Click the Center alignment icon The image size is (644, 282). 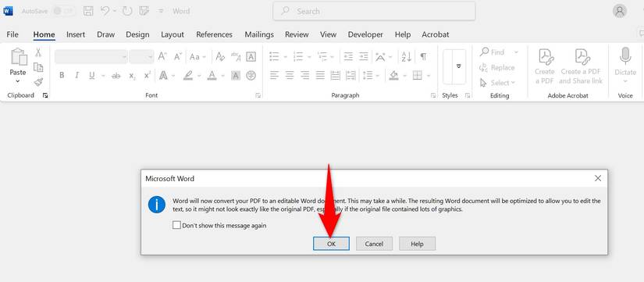(x=290, y=75)
